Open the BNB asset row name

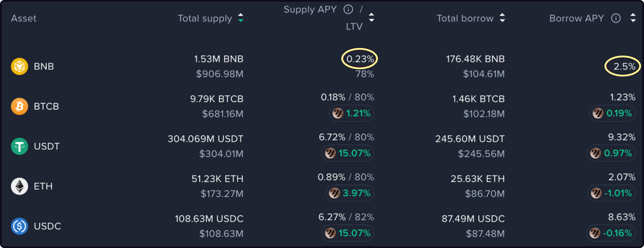[44, 67]
